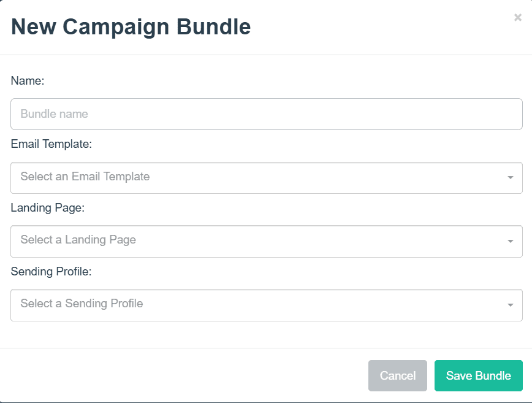
Task: Click "Select an Email Template" placeholder text
Action: pos(85,177)
